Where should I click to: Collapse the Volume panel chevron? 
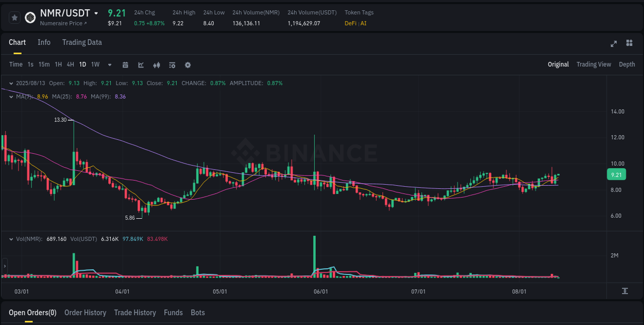point(11,238)
